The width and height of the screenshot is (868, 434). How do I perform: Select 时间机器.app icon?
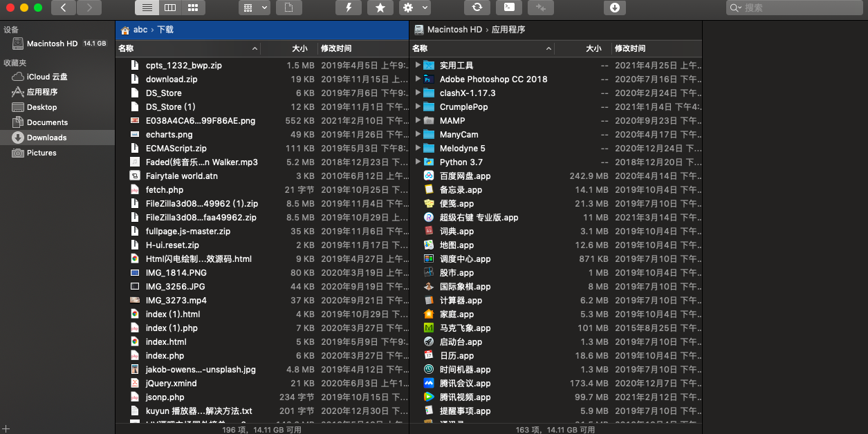point(429,369)
